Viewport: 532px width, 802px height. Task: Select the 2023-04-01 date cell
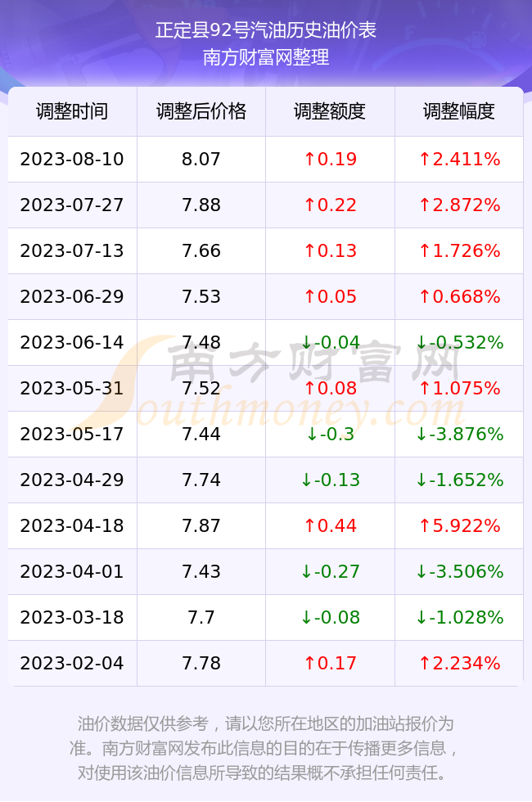coord(72,571)
